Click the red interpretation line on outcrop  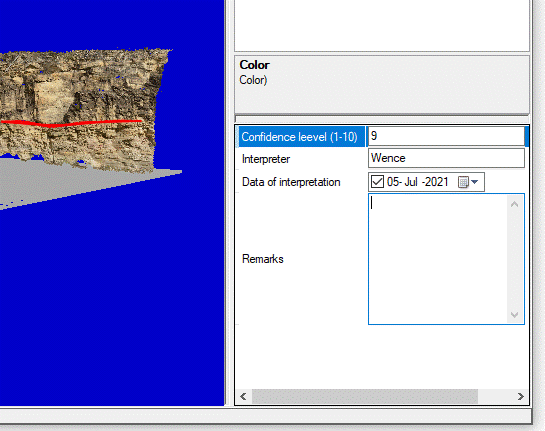(x=71, y=123)
